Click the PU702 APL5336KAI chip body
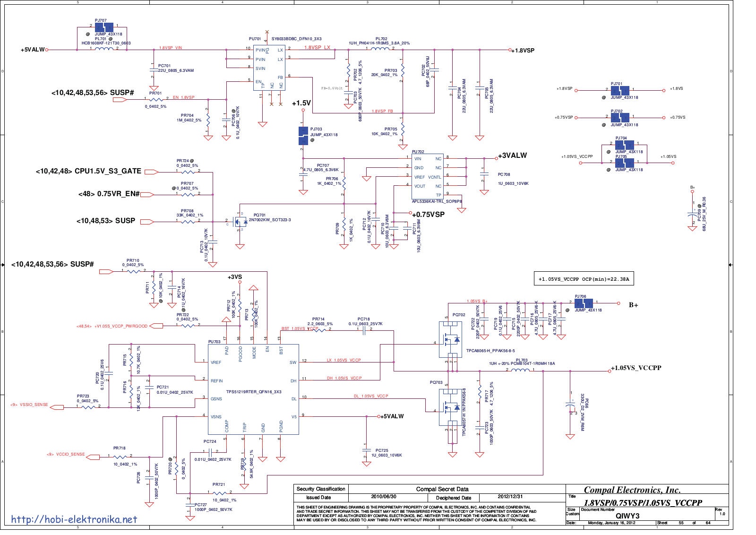Image resolution: width=756 pixels, height=535 pixels. click(x=428, y=177)
